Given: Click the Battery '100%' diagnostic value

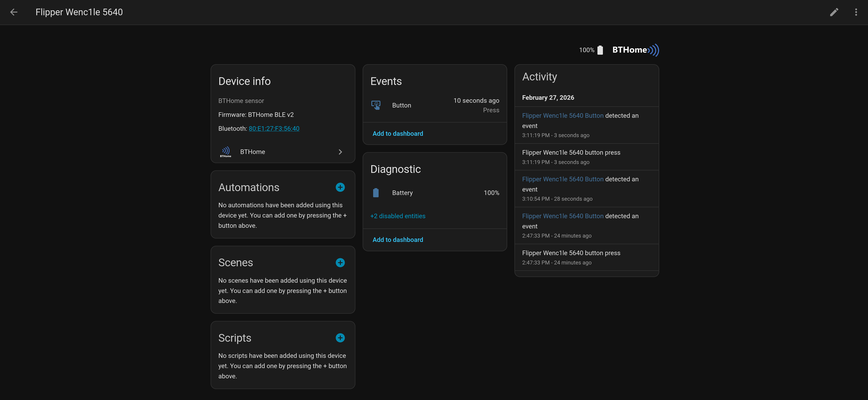Looking at the screenshot, I should click(x=491, y=192).
